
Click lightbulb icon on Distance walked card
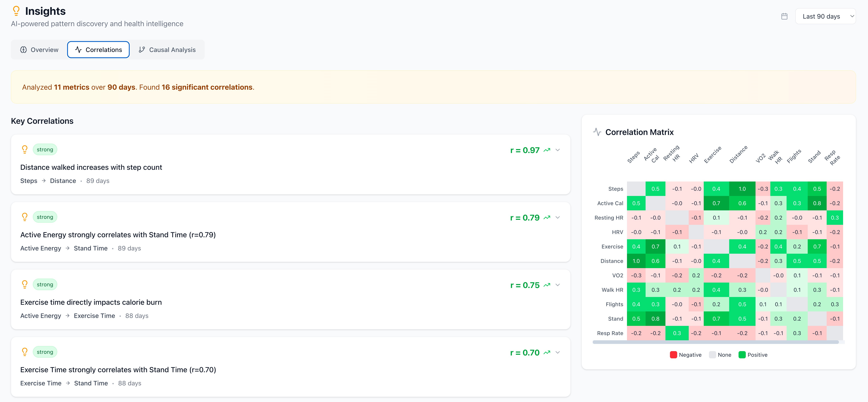25,150
